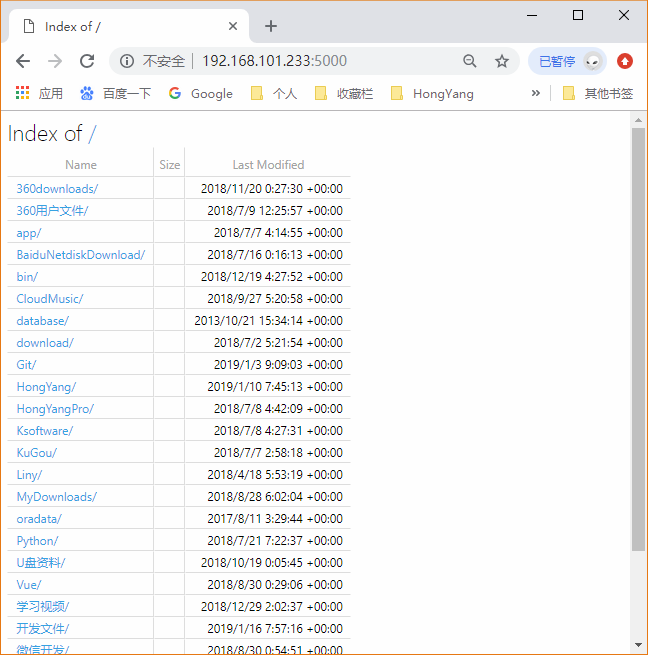648x655 pixels.
Task: Click the scrollbar down arrow
Action: coord(638,645)
